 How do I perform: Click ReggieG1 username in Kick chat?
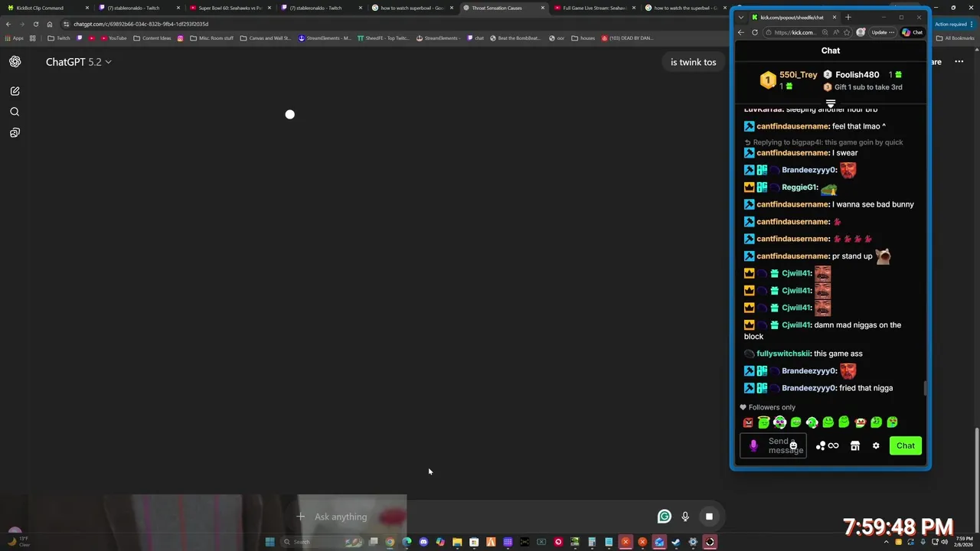[x=799, y=187]
